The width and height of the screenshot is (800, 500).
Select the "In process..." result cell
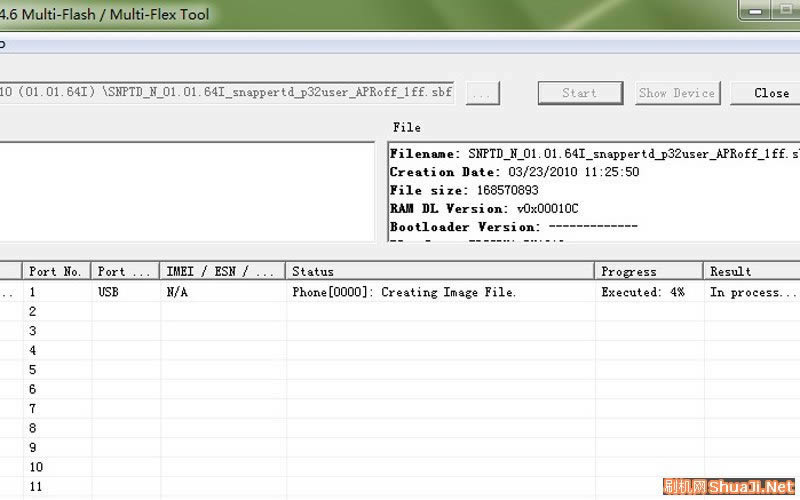753,292
